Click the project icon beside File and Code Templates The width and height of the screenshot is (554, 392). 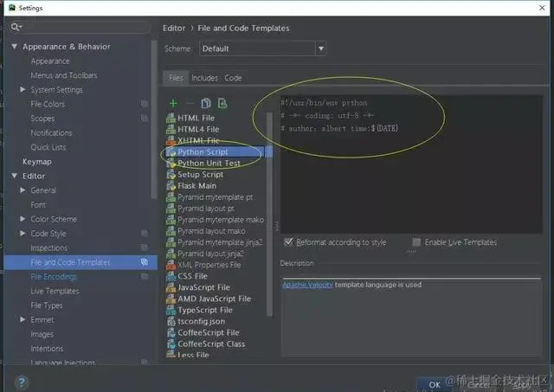click(x=145, y=262)
